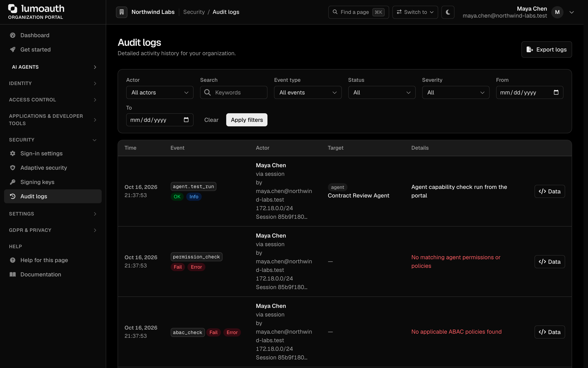Expand the Identity section

tap(53, 83)
